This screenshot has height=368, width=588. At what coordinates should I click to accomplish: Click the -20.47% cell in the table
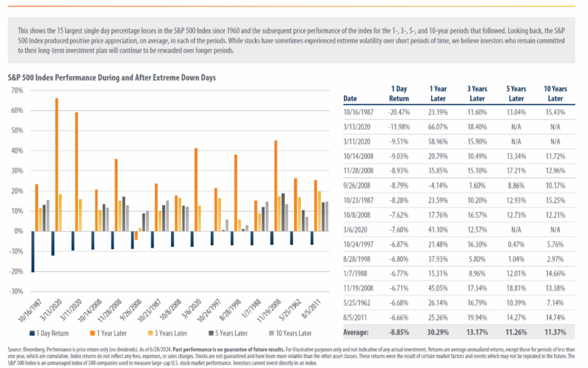point(399,112)
